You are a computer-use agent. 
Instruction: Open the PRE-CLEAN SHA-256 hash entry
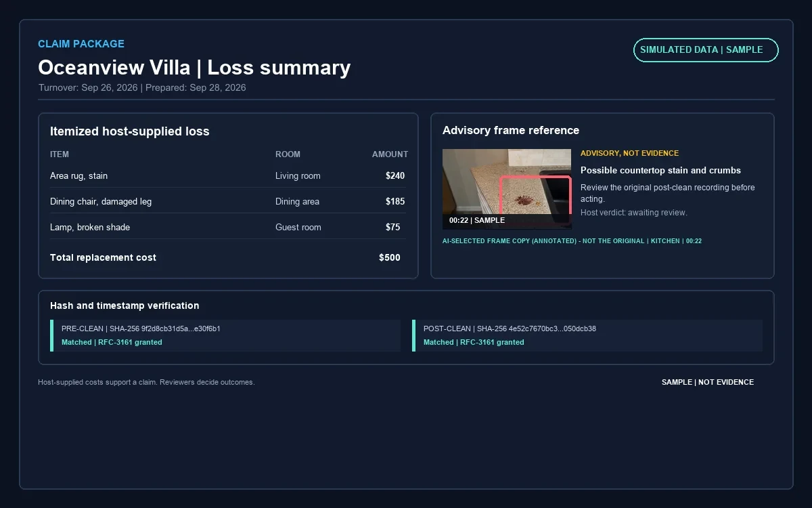point(225,335)
